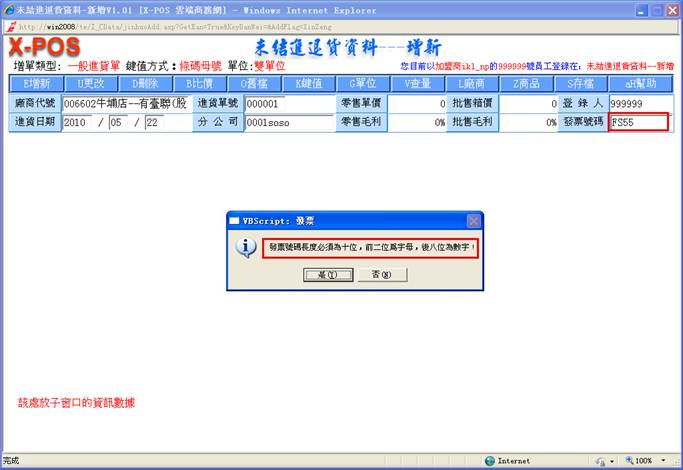Click the 是(Y) button in dialog

[323, 274]
